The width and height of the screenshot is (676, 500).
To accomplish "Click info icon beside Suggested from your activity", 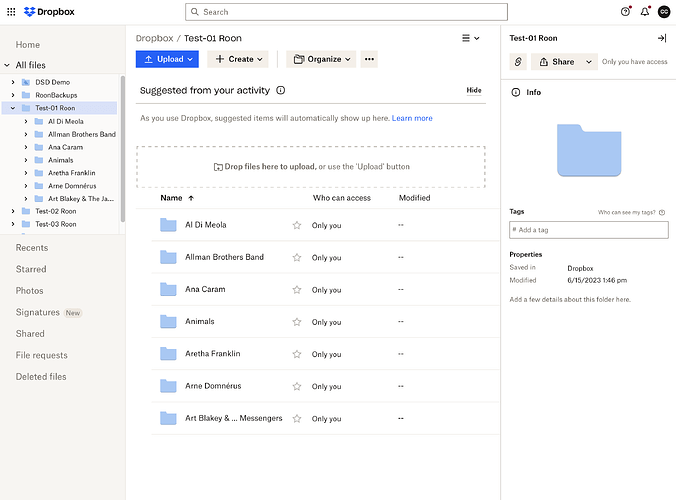I will pos(280,90).
